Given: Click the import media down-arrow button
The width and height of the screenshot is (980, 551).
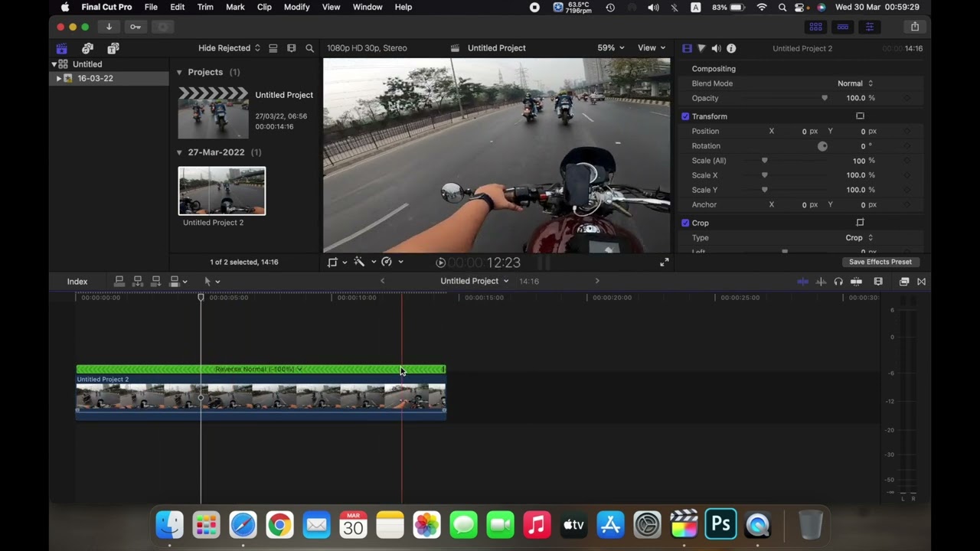Looking at the screenshot, I should pos(109,27).
